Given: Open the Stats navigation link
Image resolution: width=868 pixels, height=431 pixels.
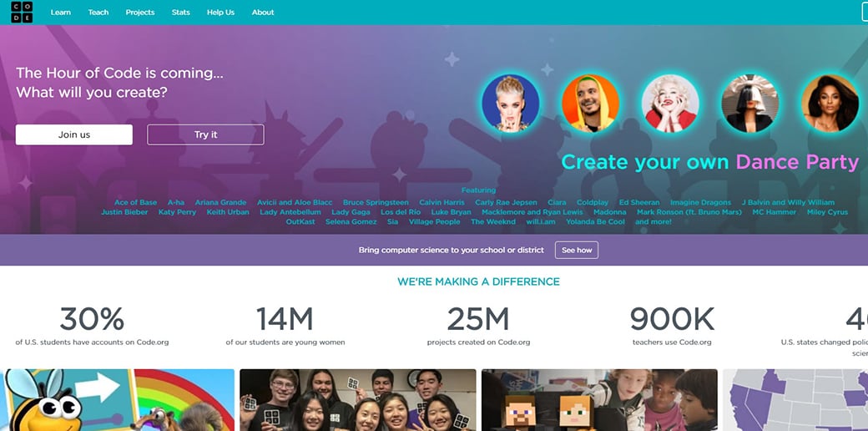Looking at the screenshot, I should (181, 13).
